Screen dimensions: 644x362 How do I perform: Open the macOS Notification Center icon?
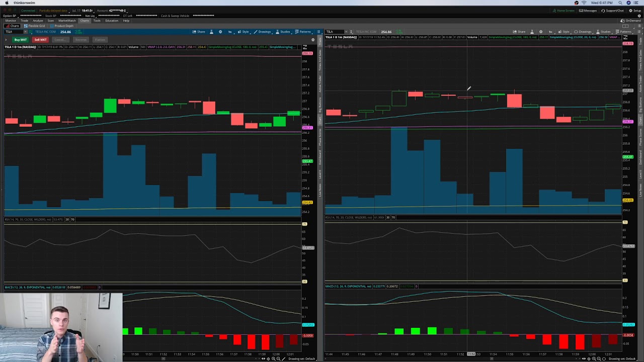[x=636, y=3]
